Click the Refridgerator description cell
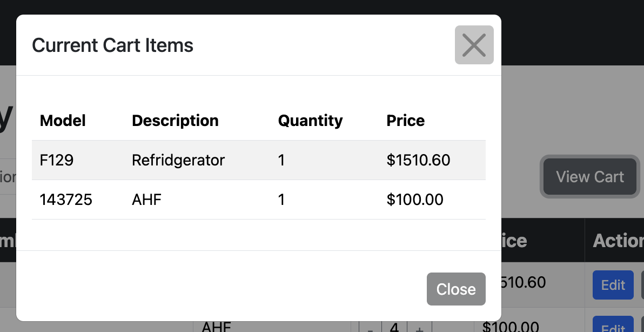The image size is (644, 332). coord(178,160)
